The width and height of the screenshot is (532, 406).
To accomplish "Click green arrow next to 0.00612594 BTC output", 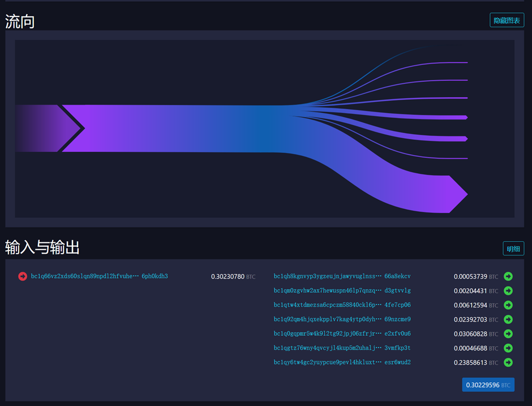I will coord(508,305).
